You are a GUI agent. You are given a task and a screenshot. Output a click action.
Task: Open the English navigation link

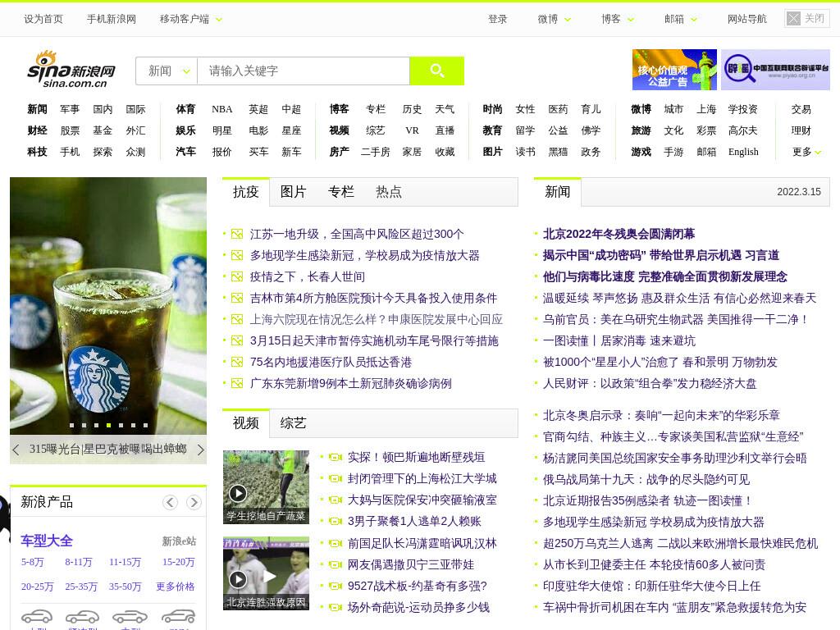point(743,152)
